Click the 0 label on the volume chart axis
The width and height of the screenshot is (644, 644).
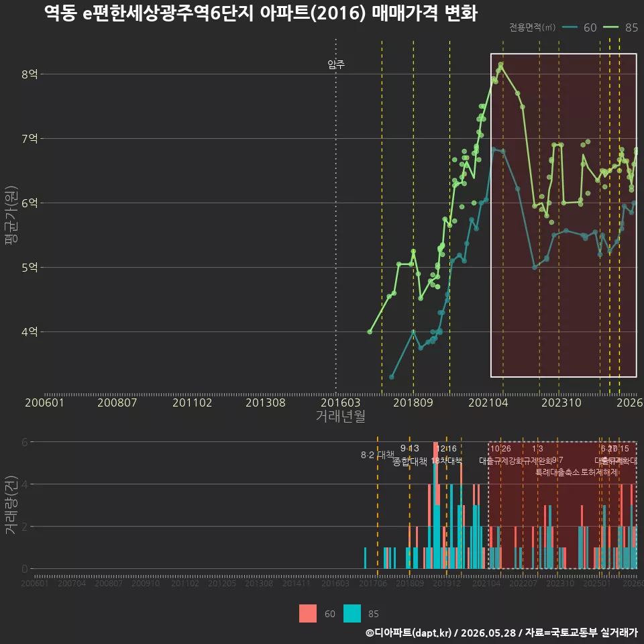coord(25,569)
